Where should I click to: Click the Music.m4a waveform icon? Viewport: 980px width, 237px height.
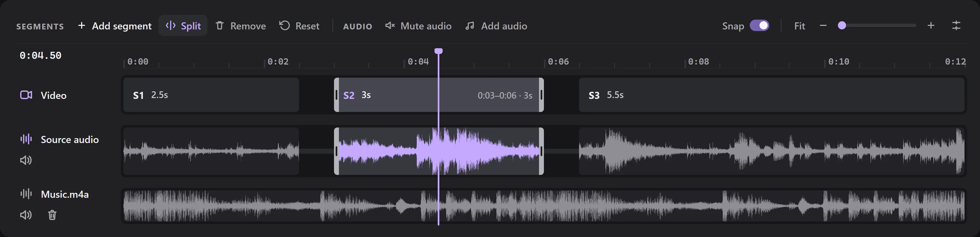(x=26, y=194)
